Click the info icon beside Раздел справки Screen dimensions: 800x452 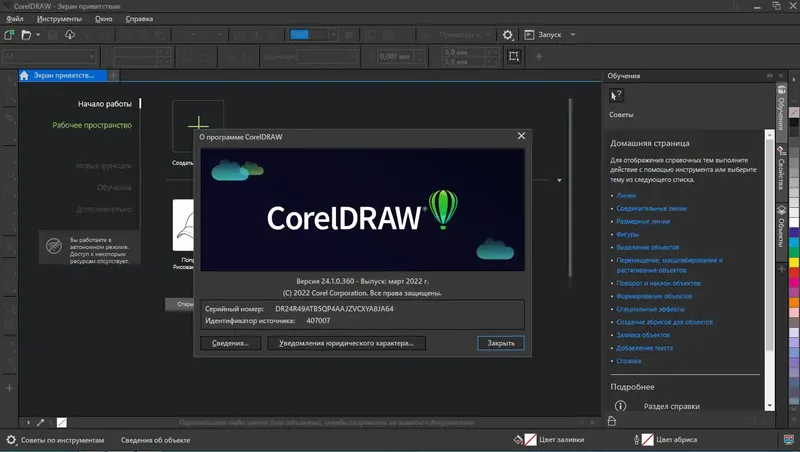620,406
